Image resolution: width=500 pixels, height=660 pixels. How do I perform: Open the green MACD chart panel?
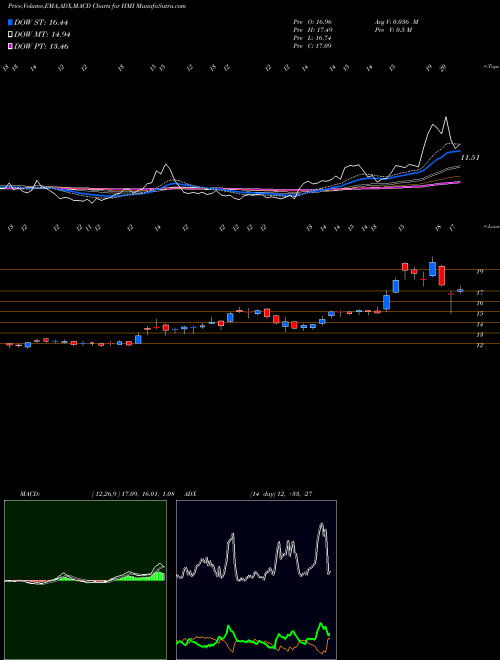point(85,580)
